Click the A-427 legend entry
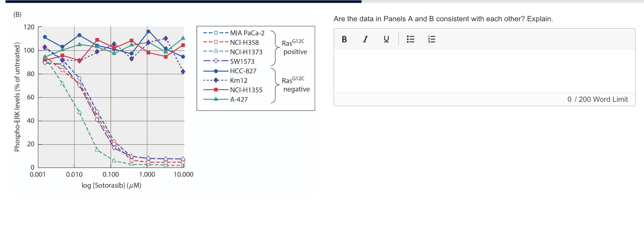This screenshot has height=235, width=644. 225,99
